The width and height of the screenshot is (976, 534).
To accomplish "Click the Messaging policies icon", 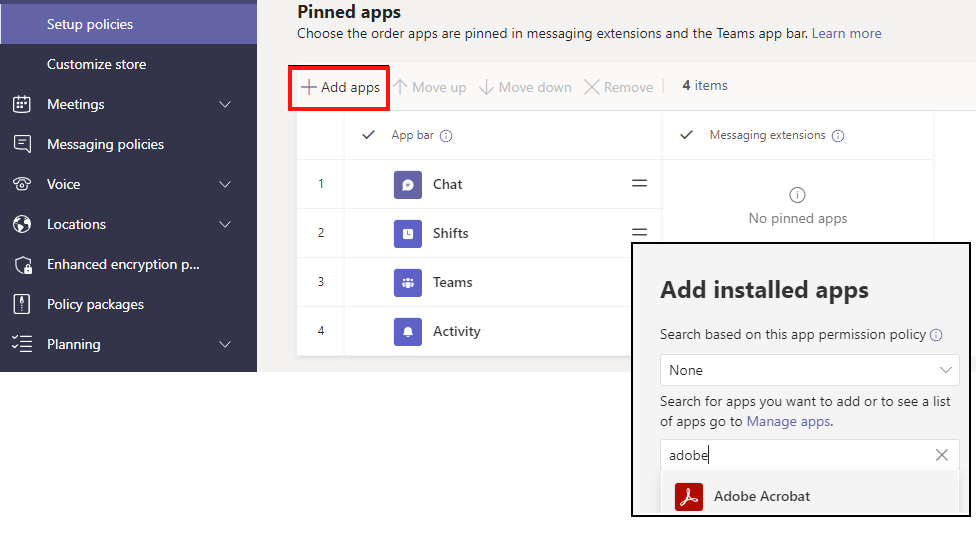I will click(22, 144).
